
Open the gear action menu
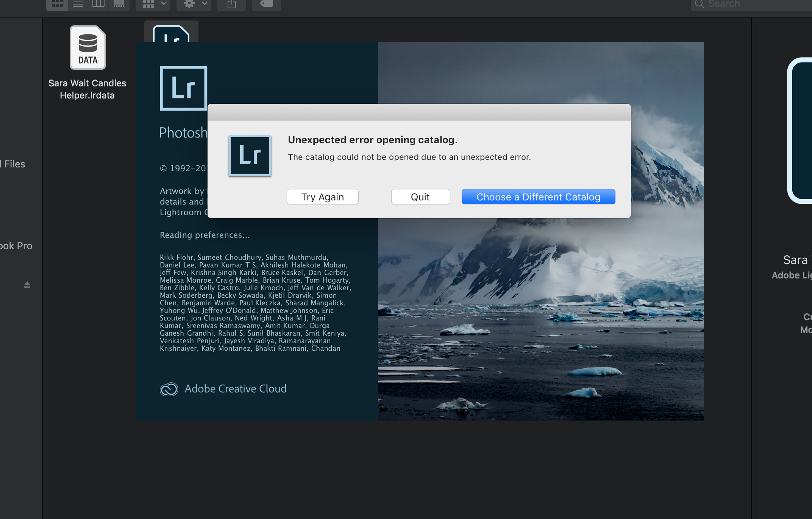(194, 4)
